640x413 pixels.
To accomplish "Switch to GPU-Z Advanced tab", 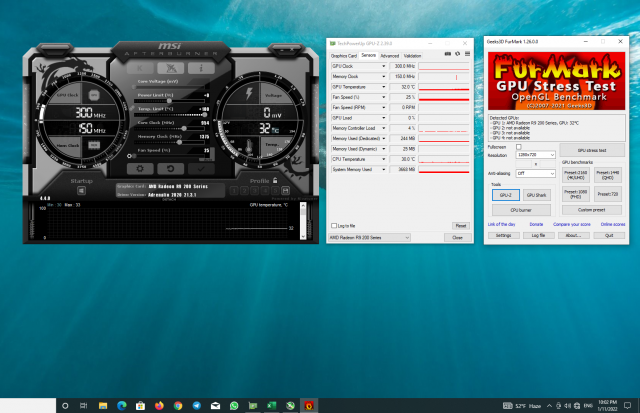I will (390, 56).
